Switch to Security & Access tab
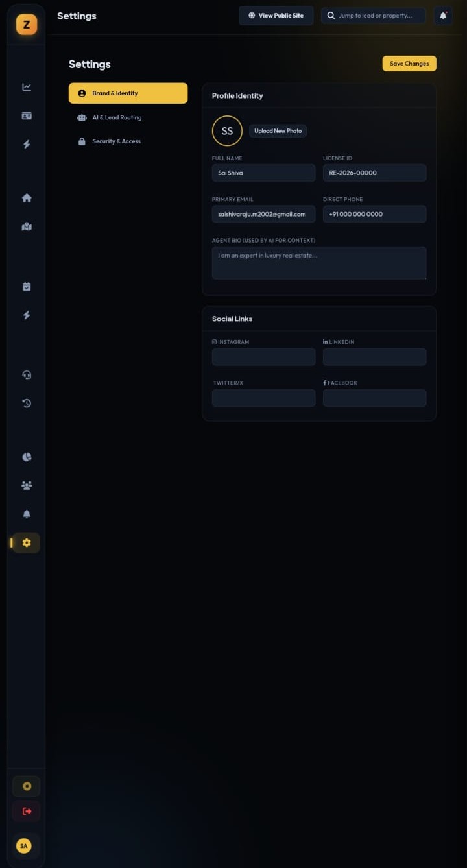Screen dimensions: 467x868 tap(128, 141)
